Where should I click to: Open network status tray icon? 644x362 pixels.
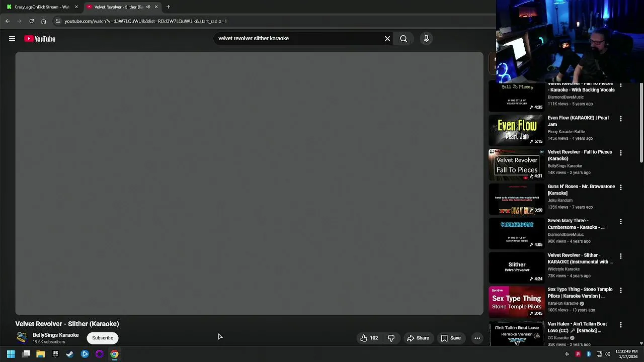click(599, 354)
